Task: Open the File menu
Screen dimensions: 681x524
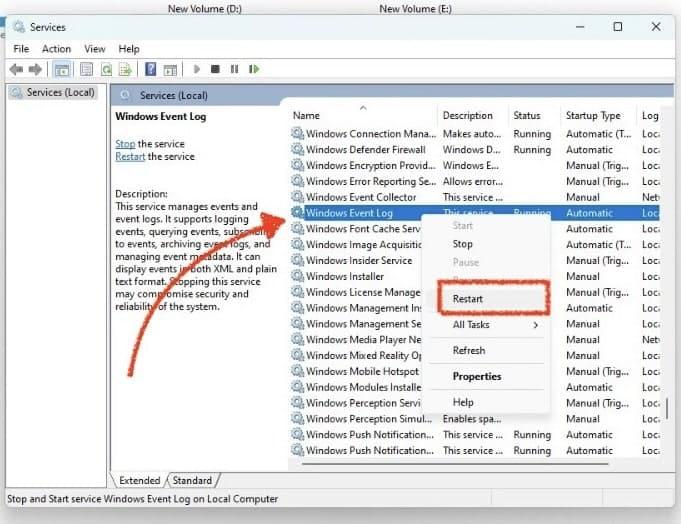Action: click(21, 49)
